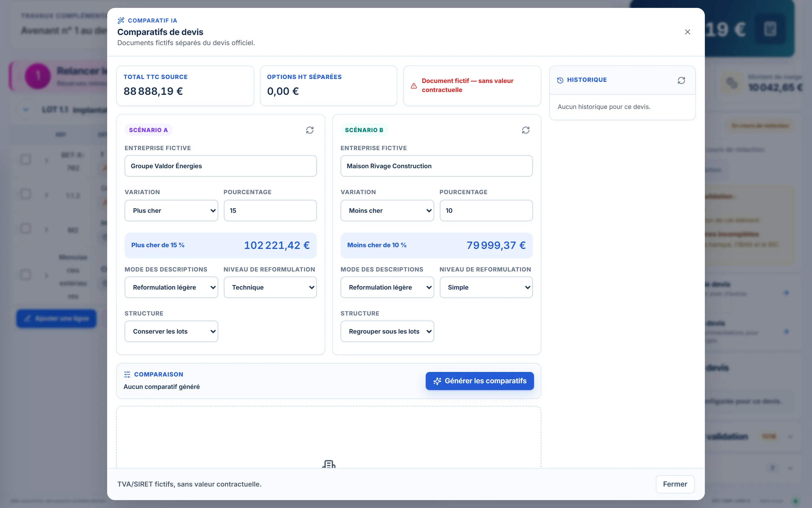Image resolution: width=812 pixels, height=508 pixels.
Task: Click Aucun historique pour ce devis text
Action: (x=604, y=107)
